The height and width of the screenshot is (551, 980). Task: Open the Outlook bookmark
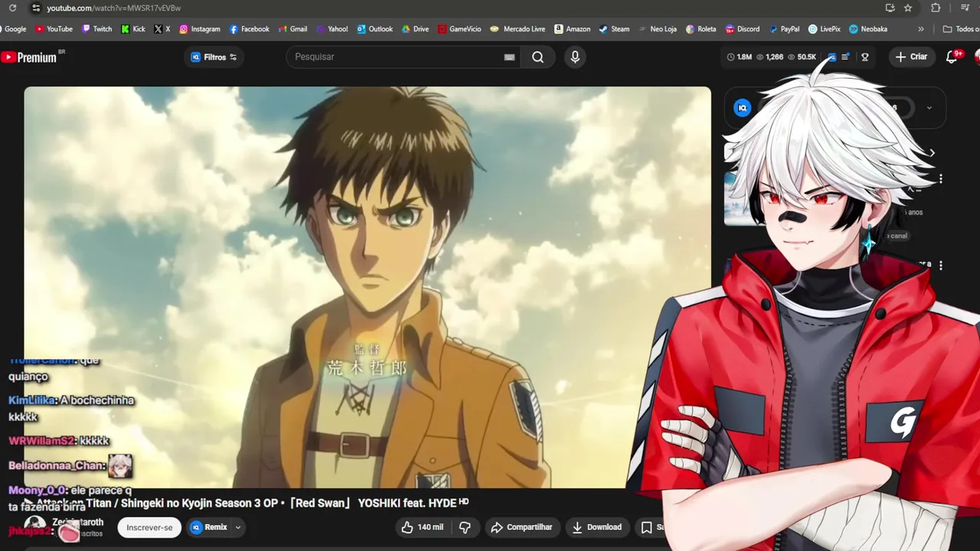coord(374,29)
